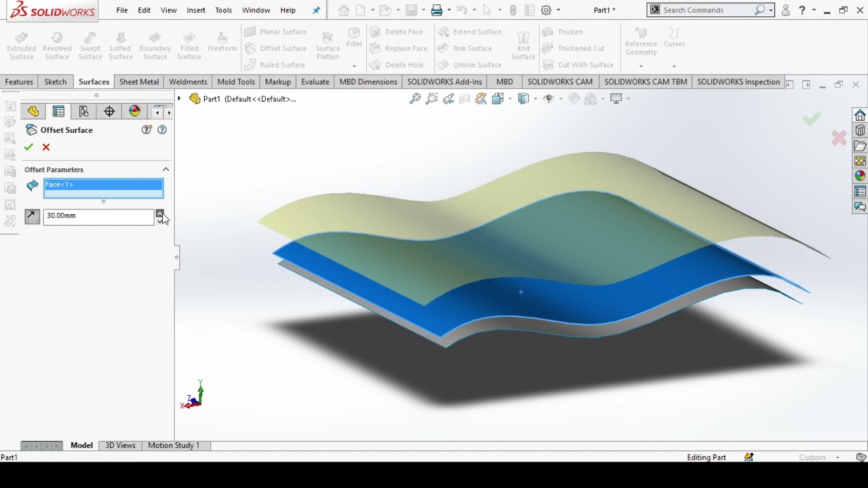This screenshot has height=488, width=868.
Task: Click the Zoom to Fit icon
Action: click(415, 99)
